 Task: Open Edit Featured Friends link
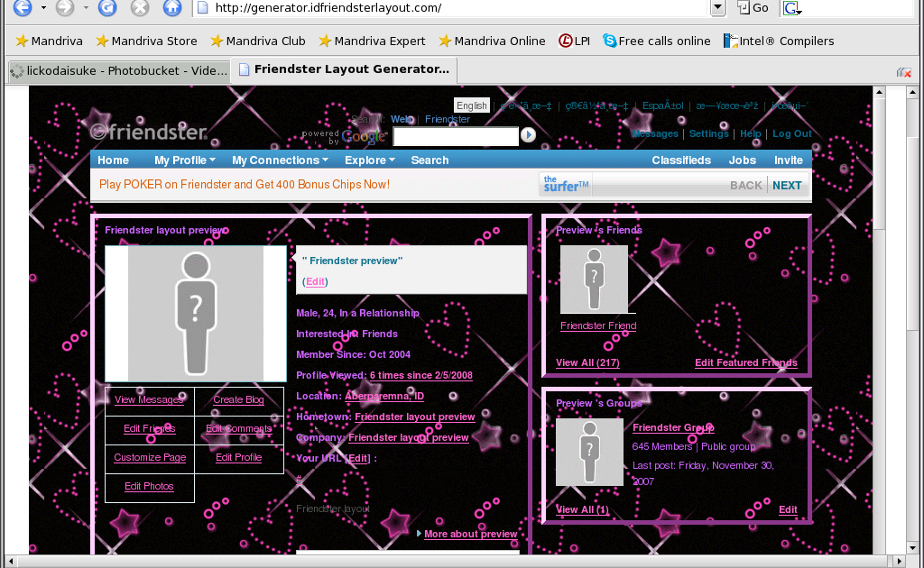[x=746, y=362]
